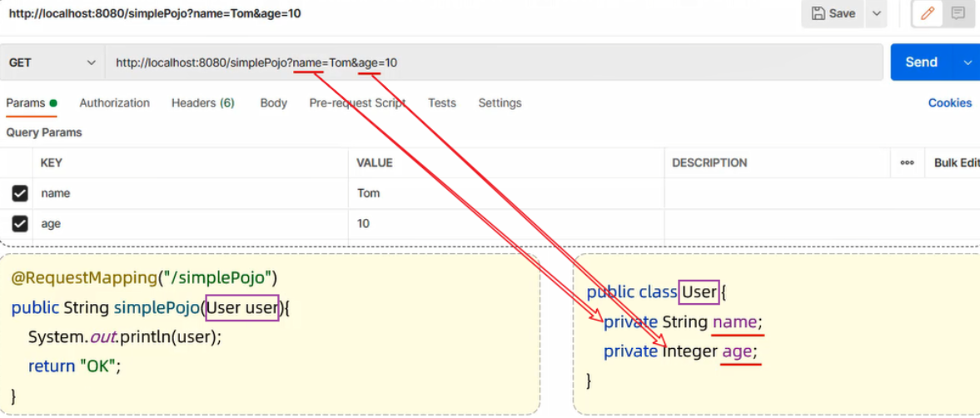Select the Params tab
This screenshot has height=418, width=980.
click(32, 103)
